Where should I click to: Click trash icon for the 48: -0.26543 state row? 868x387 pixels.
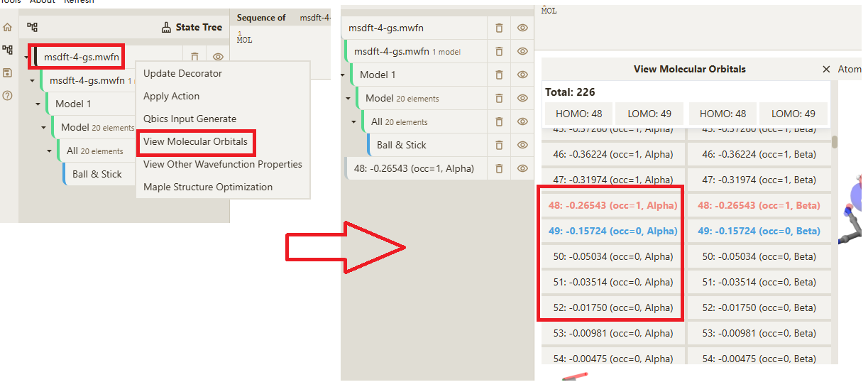click(x=499, y=169)
